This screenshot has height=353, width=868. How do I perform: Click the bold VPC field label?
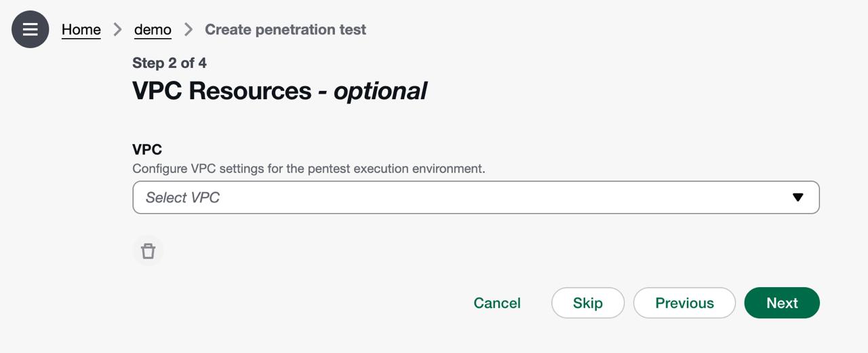147,149
